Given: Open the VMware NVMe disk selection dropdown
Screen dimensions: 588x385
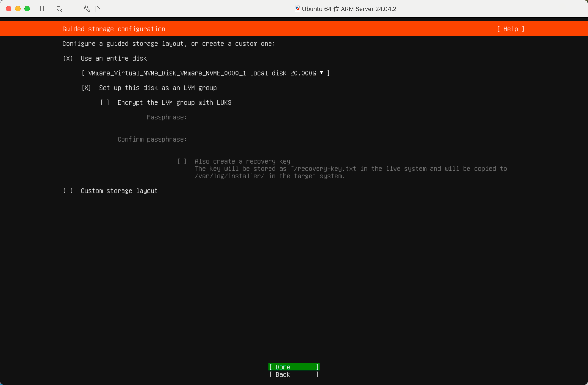Looking at the screenshot, I should (206, 73).
